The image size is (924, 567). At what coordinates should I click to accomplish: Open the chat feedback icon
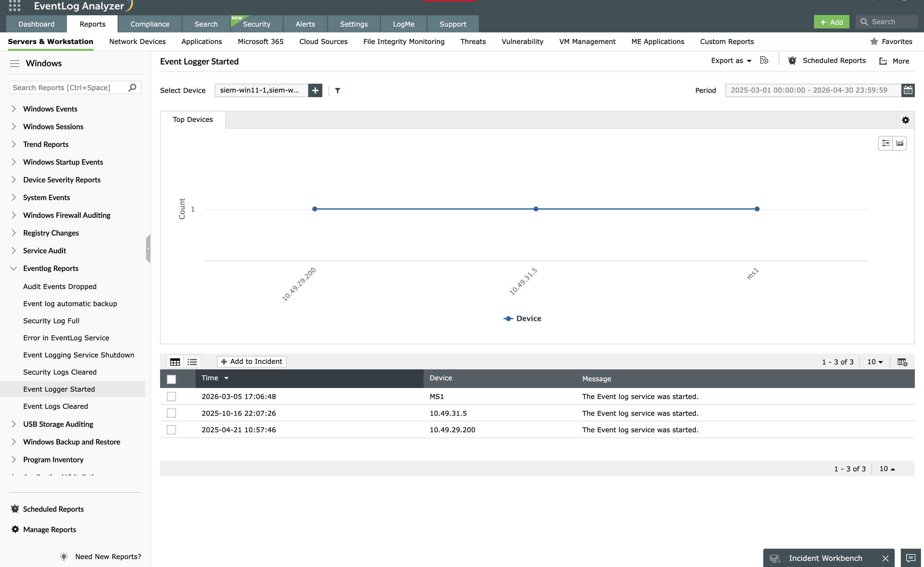point(911,558)
